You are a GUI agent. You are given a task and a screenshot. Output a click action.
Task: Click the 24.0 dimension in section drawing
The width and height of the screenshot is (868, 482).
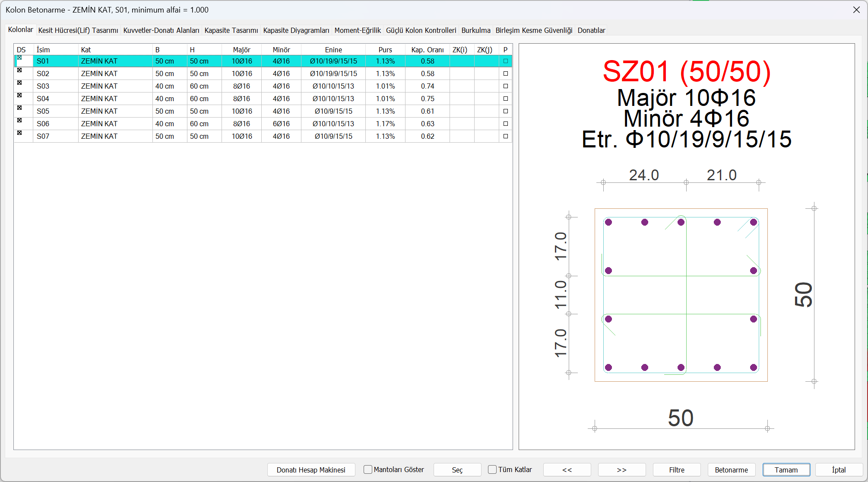tap(644, 175)
